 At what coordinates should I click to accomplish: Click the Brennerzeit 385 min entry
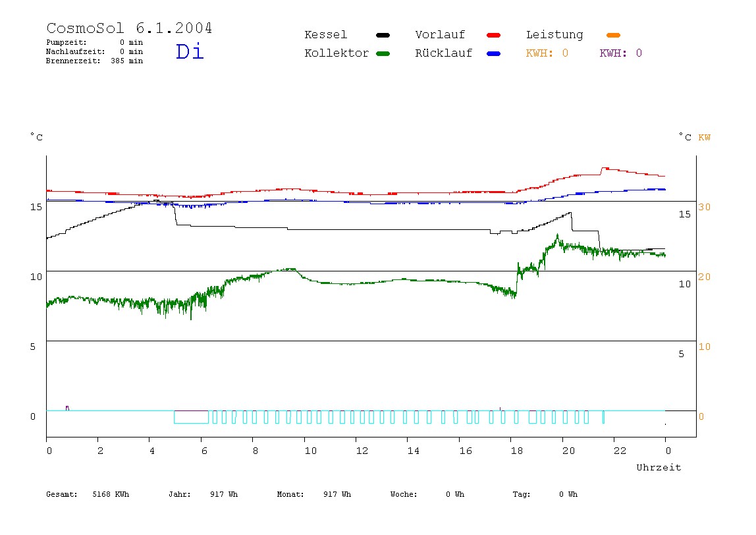95,61
